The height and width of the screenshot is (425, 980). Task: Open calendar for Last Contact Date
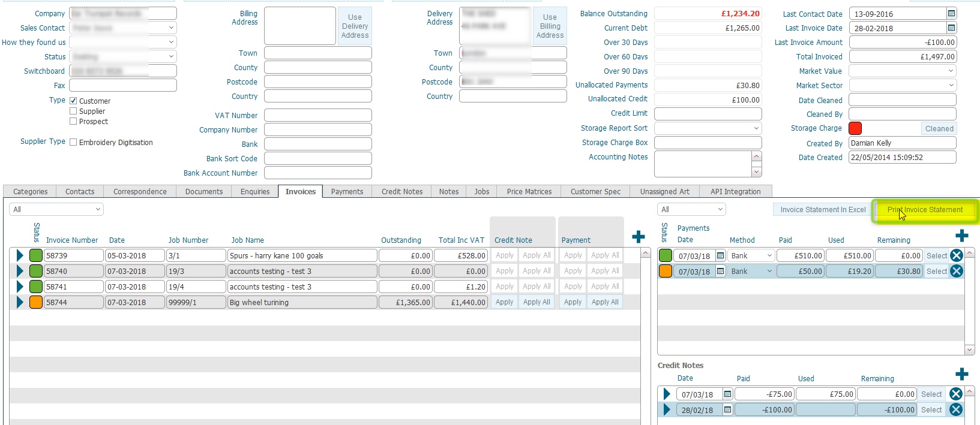click(x=951, y=13)
